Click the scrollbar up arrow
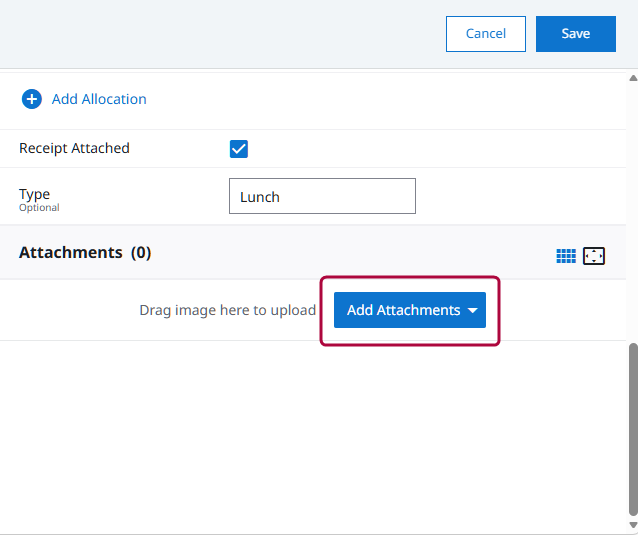 (633, 78)
